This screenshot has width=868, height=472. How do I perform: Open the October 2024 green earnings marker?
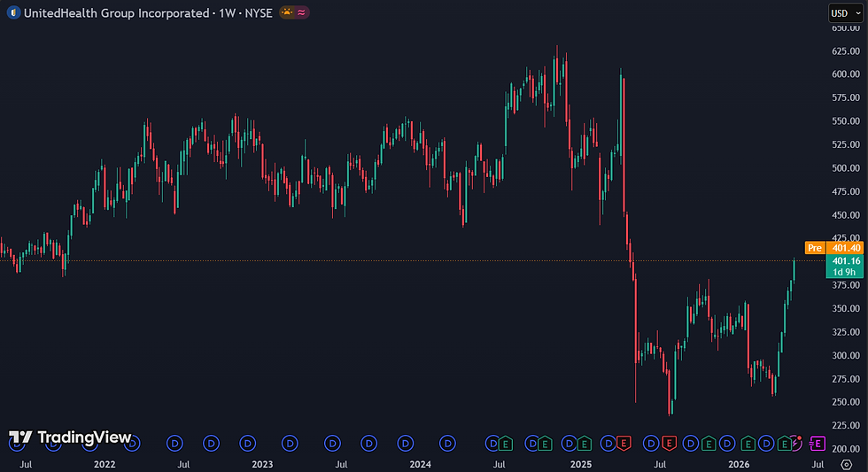[x=545, y=444]
